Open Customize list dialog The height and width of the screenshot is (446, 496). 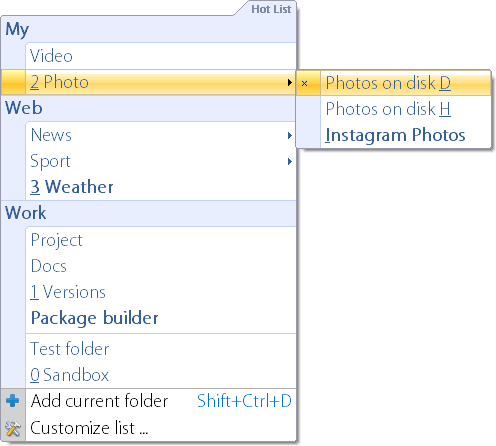[x=149, y=428]
